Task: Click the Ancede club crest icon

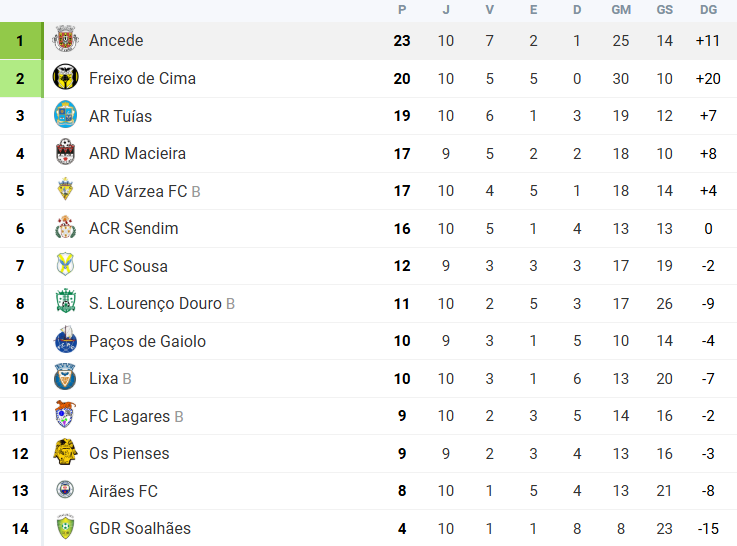Action: tap(65, 40)
